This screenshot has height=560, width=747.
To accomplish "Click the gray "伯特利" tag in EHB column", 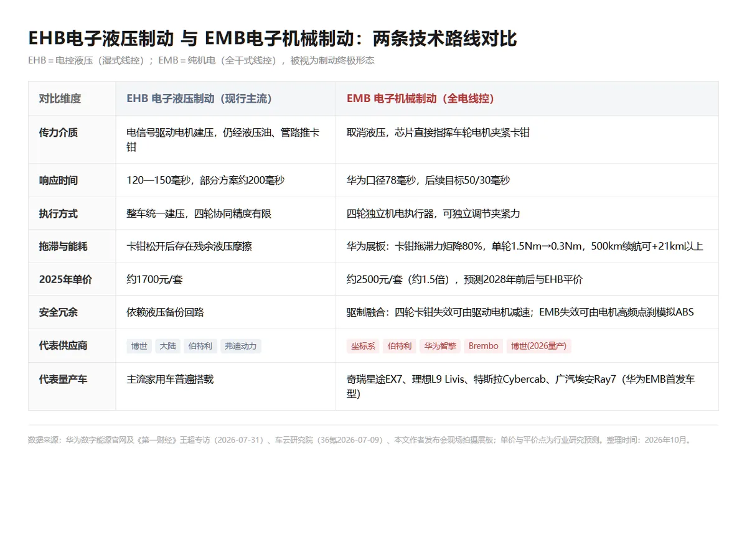I will tap(200, 346).
